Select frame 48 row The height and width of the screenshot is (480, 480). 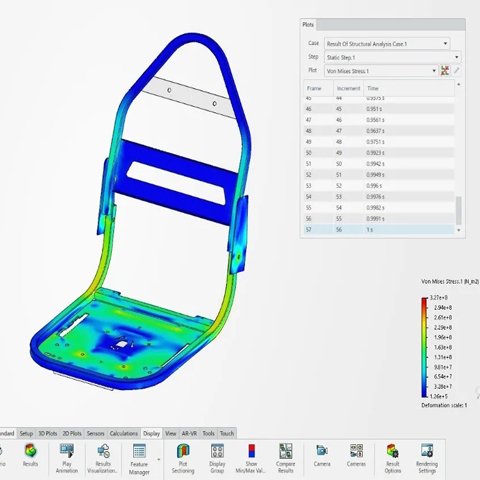379,131
